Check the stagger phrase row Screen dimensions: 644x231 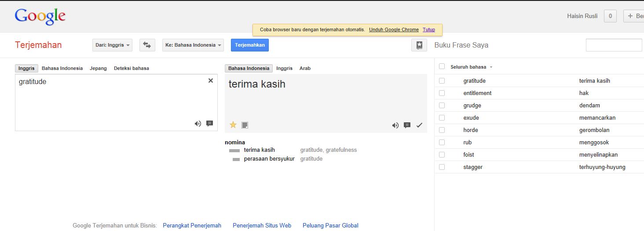(442, 167)
